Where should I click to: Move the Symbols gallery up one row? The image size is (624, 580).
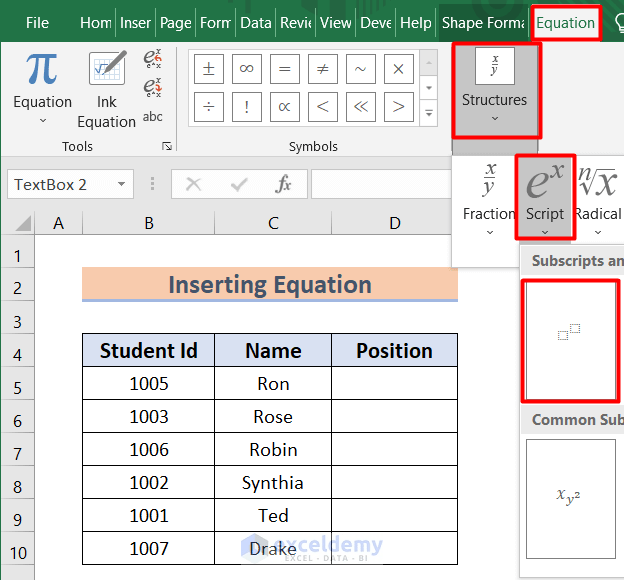[x=429, y=62]
